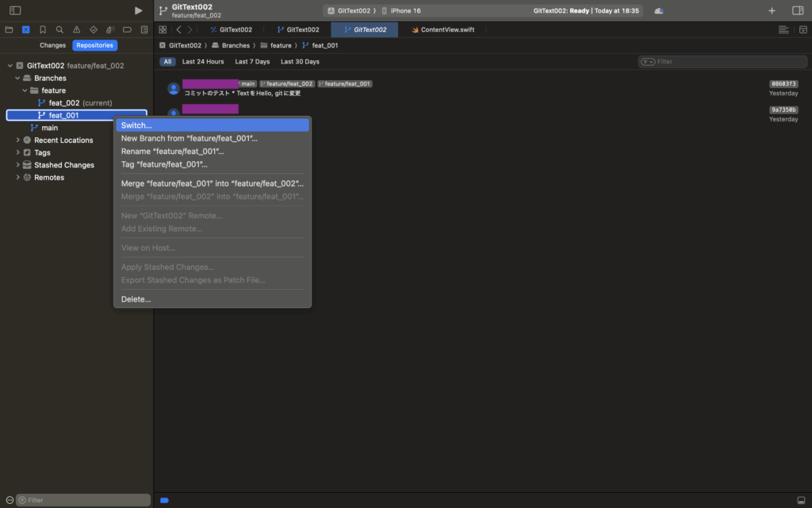812x508 pixels.
Task: Toggle the debug area at bottom right
Action: pyautogui.click(x=801, y=500)
